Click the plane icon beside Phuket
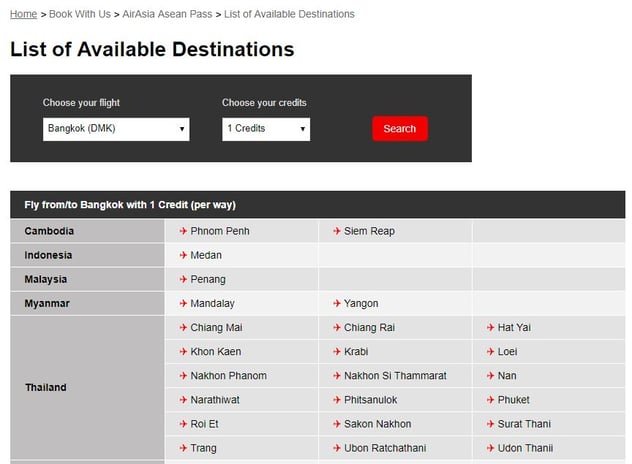Viewport: 632px width, 464px height. pyautogui.click(x=491, y=400)
